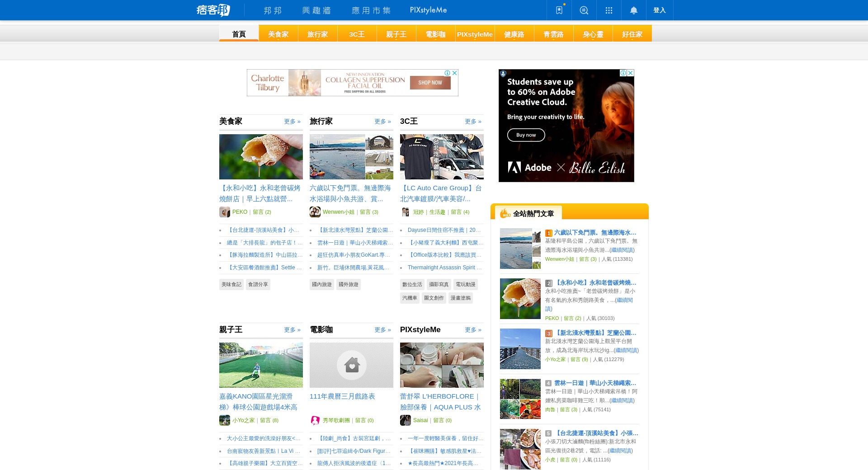Open the 親子王 green lawn thumbnail
This screenshot has height=470, width=868.
(x=261, y=365)
